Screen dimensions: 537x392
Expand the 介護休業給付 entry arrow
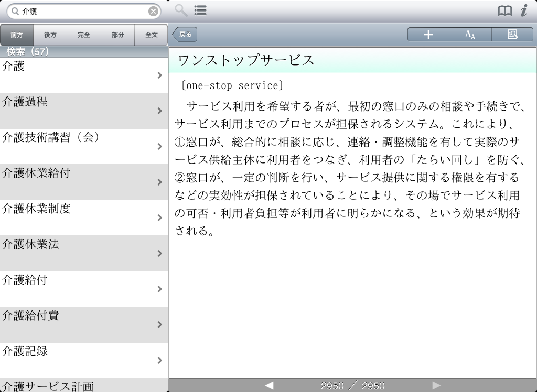point(159,182)
